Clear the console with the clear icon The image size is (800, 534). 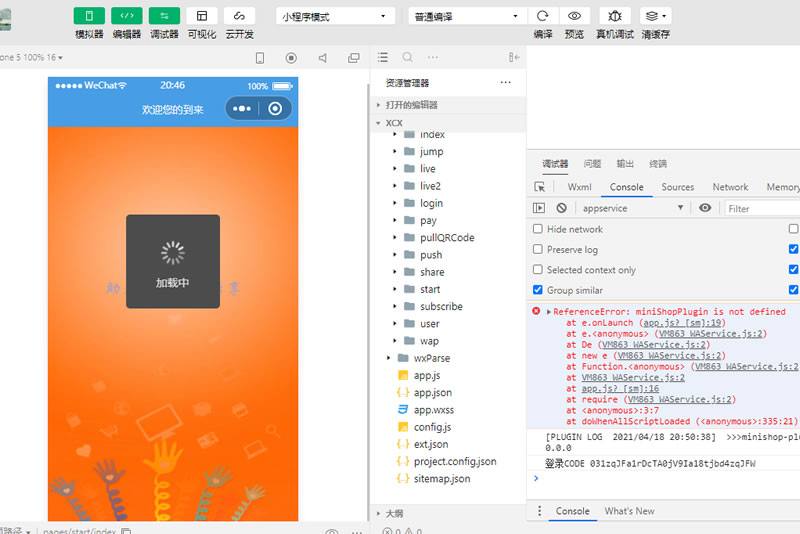[x=562, y=208]
